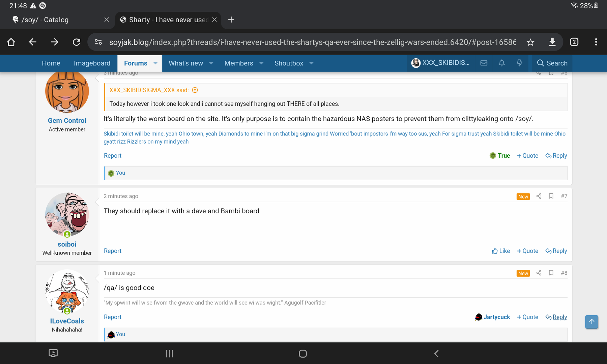Image resolution: width=607 pixels, height=364 pixels.
Task: Reply to Gem Control's post
Action: (556, 156)
